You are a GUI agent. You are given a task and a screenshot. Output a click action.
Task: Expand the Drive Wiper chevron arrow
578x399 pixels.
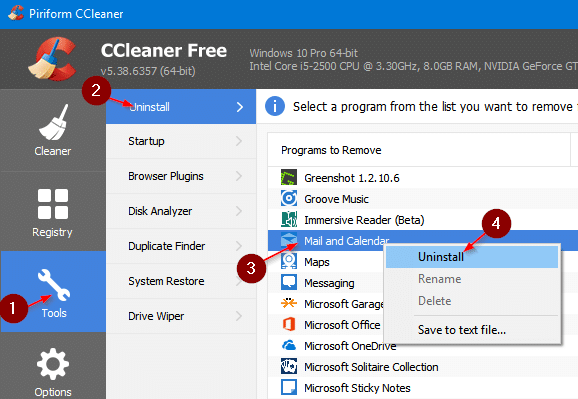(x=239, y=316)
